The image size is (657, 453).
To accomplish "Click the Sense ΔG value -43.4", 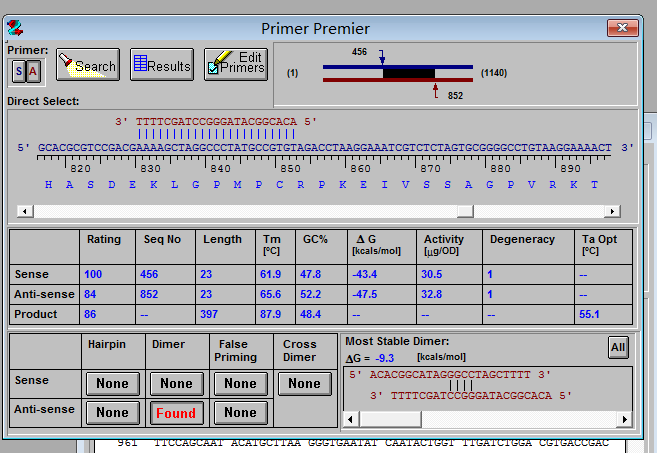I will tap(365, 274).
